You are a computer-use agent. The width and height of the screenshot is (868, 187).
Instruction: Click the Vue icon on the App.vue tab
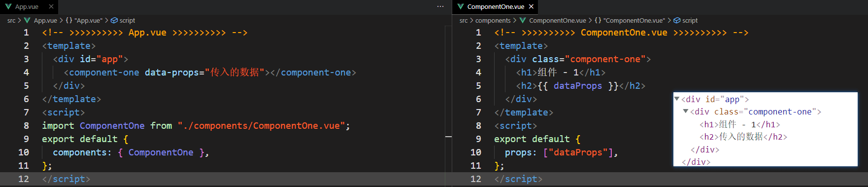(8, 7)
